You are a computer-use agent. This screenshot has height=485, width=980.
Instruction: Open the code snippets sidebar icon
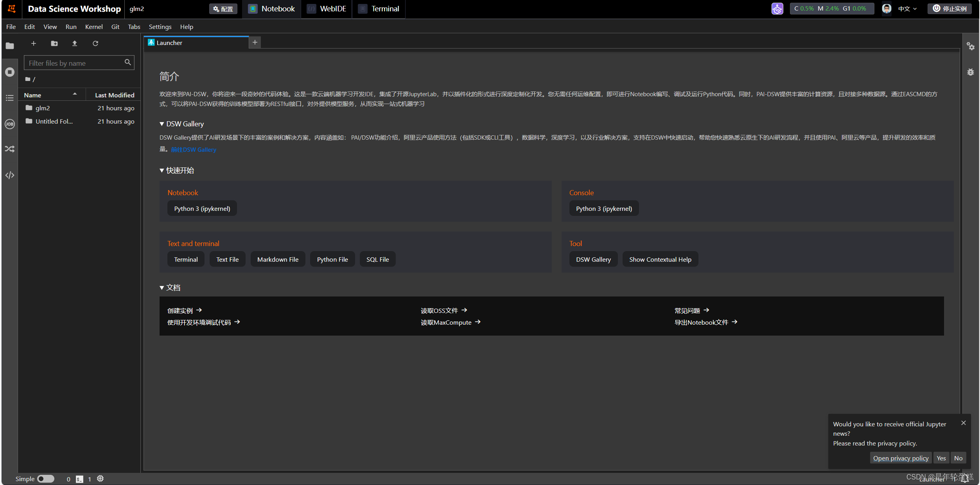(10, 175)
